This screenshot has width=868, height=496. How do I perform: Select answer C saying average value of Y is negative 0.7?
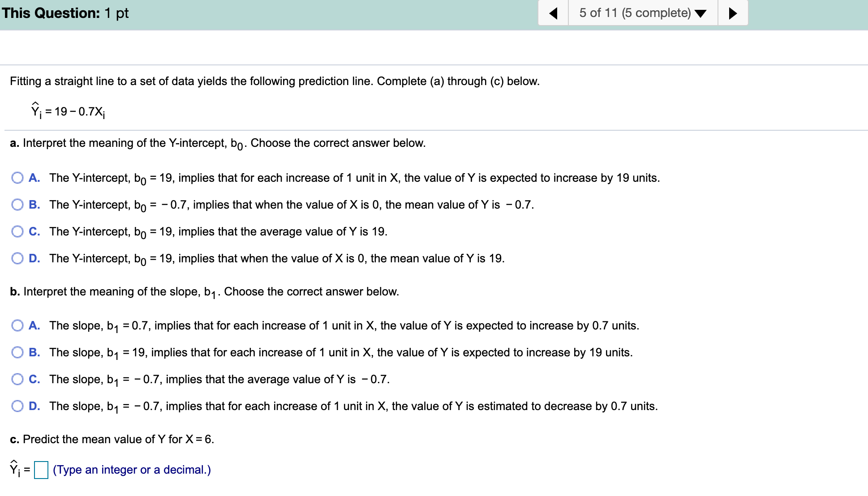pos(17,379)
